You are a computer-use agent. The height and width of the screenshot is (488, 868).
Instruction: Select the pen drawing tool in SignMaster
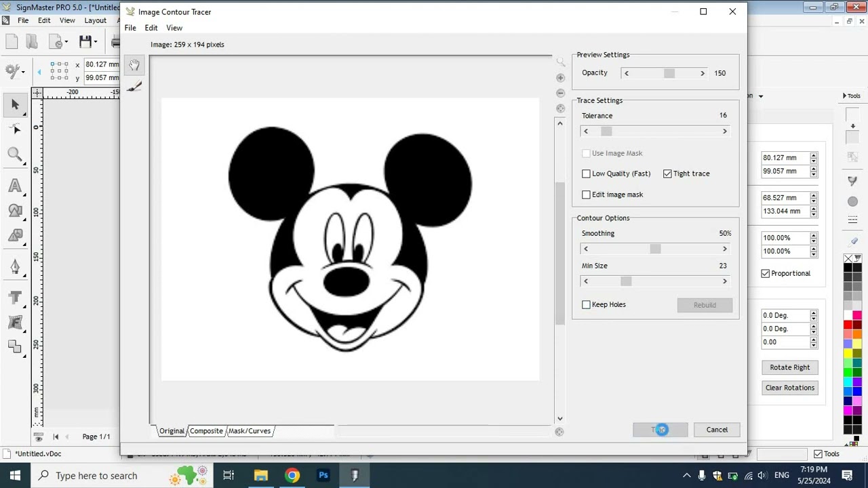15,266
